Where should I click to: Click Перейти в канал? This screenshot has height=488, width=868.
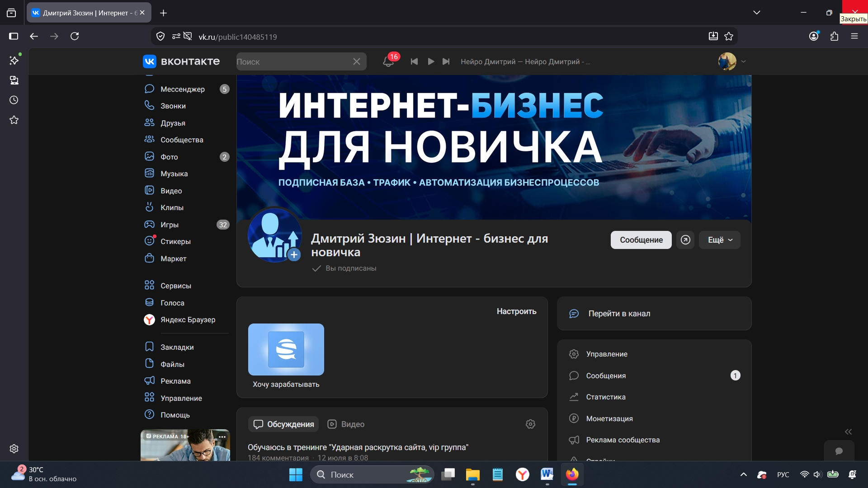(x=654, y=314)
